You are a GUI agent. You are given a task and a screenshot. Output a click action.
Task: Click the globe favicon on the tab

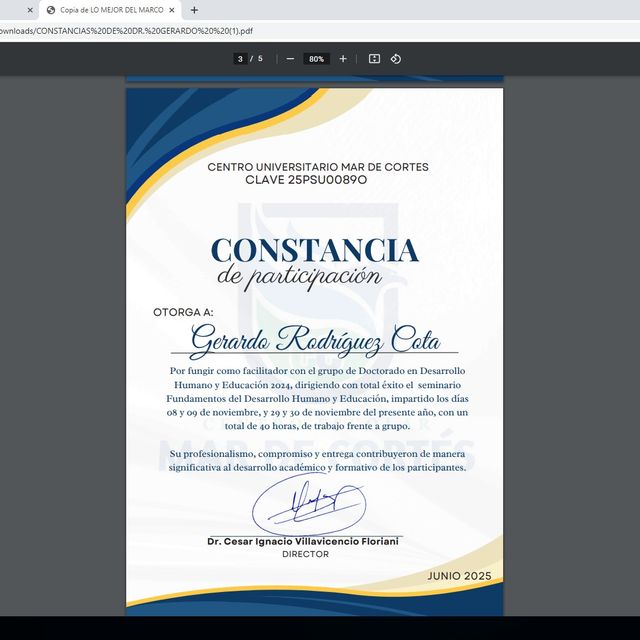(x=51, y=10)
